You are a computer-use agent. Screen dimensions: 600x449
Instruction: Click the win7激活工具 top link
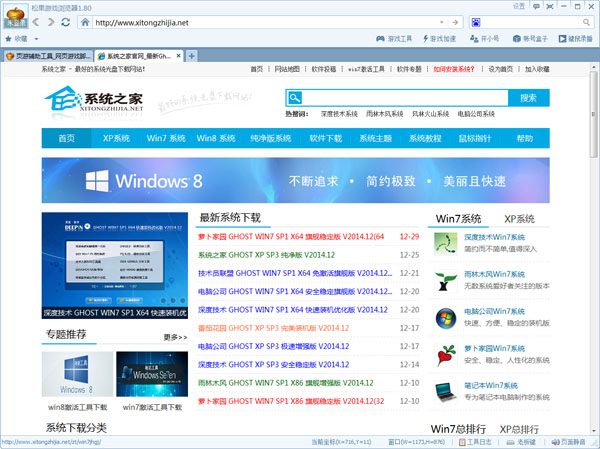(366, 69)
